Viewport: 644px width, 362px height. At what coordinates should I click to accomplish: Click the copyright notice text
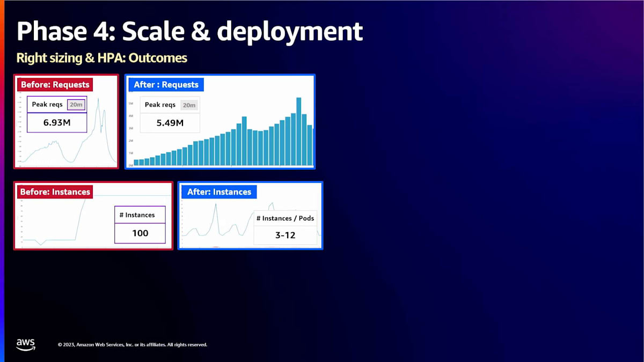click(132, 345)
